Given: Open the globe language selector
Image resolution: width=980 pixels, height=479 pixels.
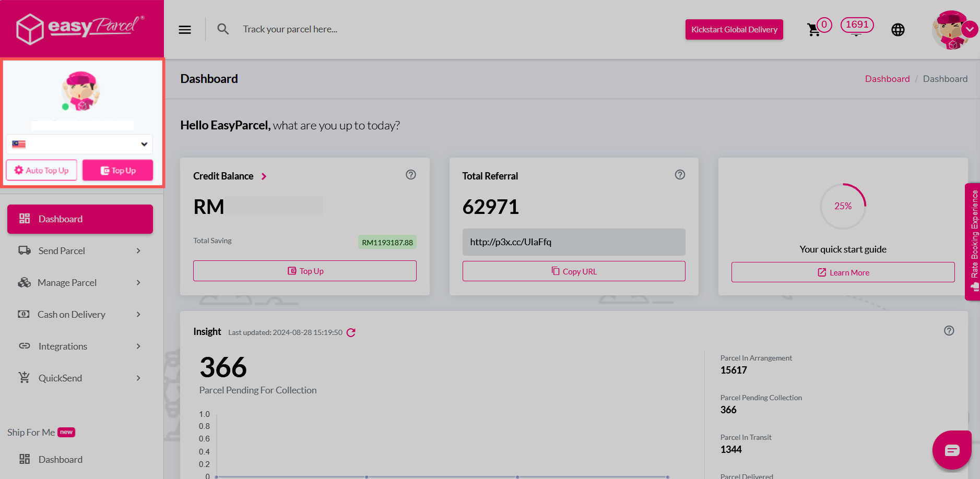Looking at the screenshot, I should click(898, 30).
